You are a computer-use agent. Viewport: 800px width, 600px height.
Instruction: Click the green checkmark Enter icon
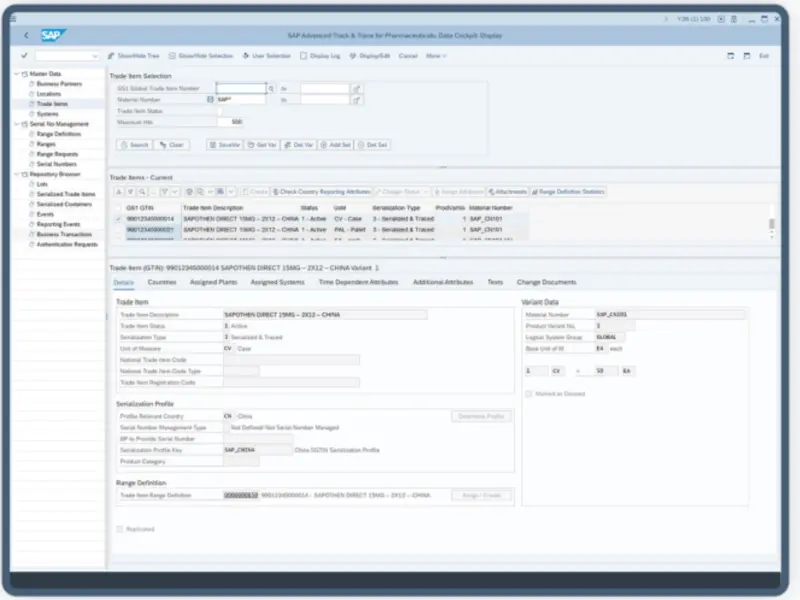tap(25, 56)
